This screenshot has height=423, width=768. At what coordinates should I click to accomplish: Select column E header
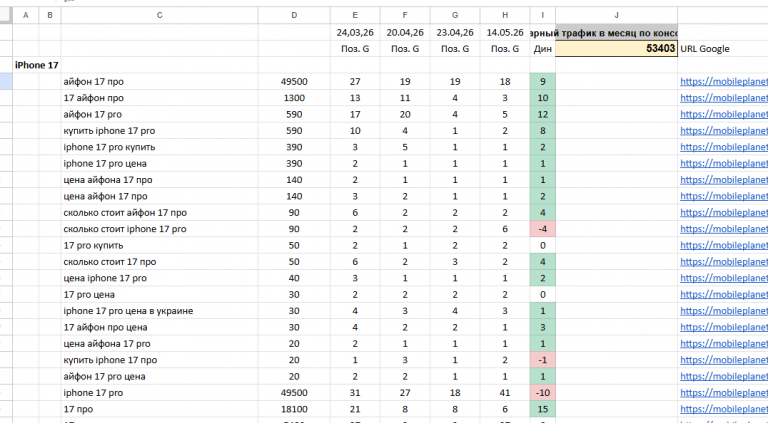click(355, 15)
